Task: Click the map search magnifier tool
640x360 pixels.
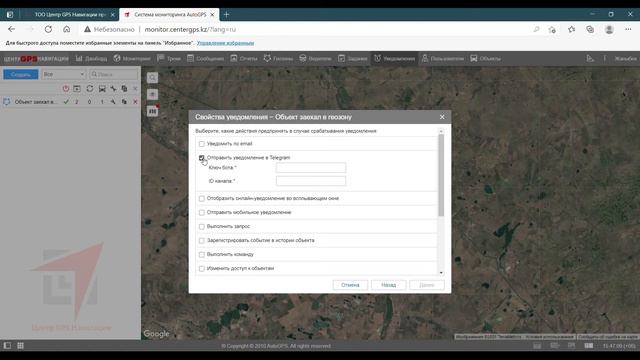Action: click(x=152, y=78)
